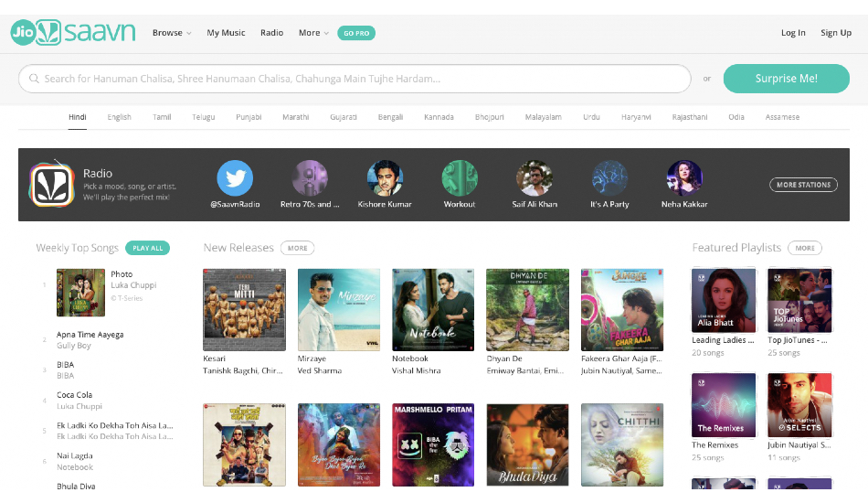Click the GO PRO button
The width and height of the screenshot is (868, 503).
pos(356,33)
